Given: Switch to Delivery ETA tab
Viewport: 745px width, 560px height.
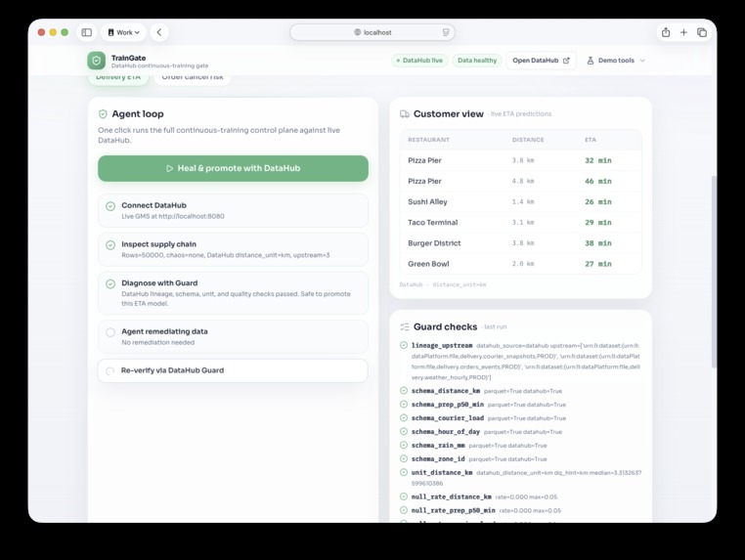Looking at the screenshot, I should [118, 78].
